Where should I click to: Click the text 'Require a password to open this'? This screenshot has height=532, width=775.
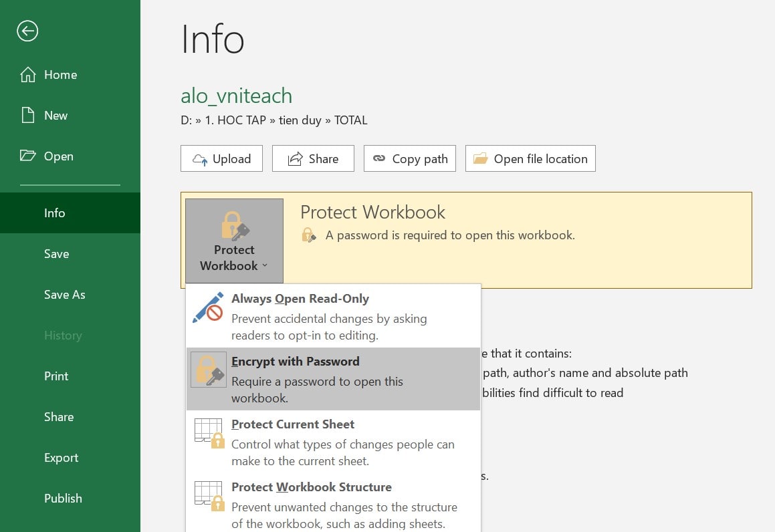(318, 382)
